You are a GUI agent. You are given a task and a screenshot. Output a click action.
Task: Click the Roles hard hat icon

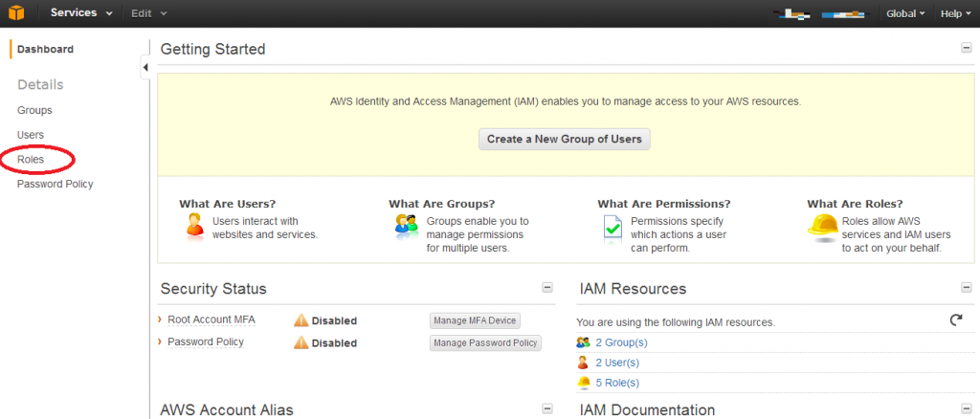[x=822, y=226]
